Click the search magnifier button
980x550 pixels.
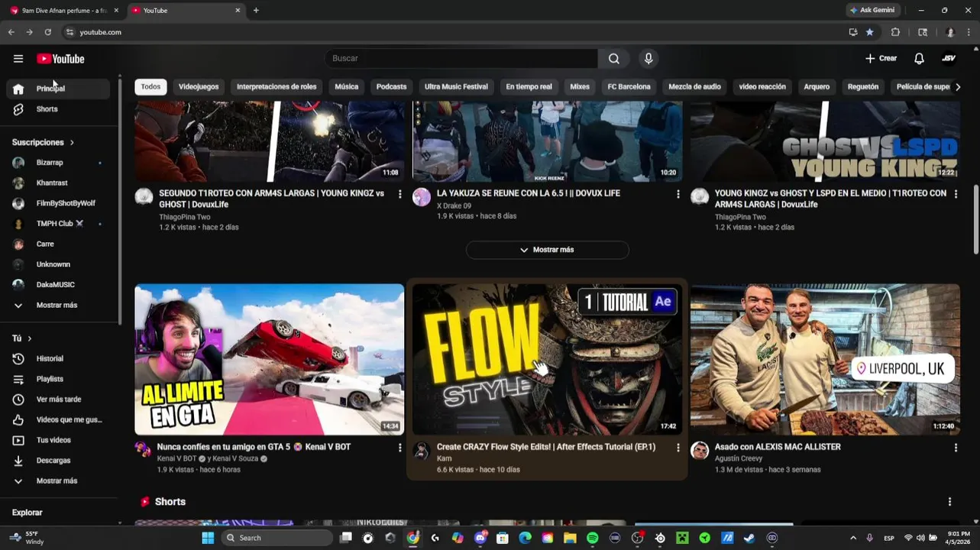tap(614, 59)
